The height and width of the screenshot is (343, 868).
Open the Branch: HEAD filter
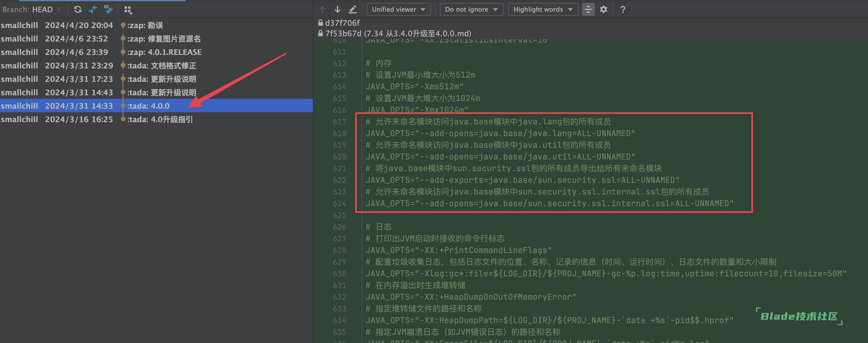coord(27,9)
